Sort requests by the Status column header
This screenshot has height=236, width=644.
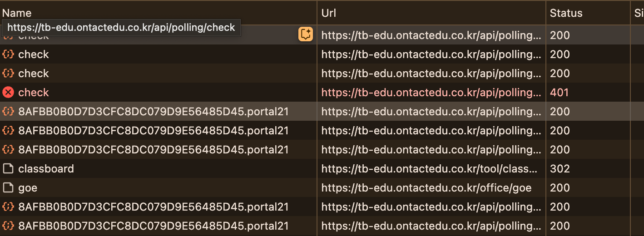(566, 13)
